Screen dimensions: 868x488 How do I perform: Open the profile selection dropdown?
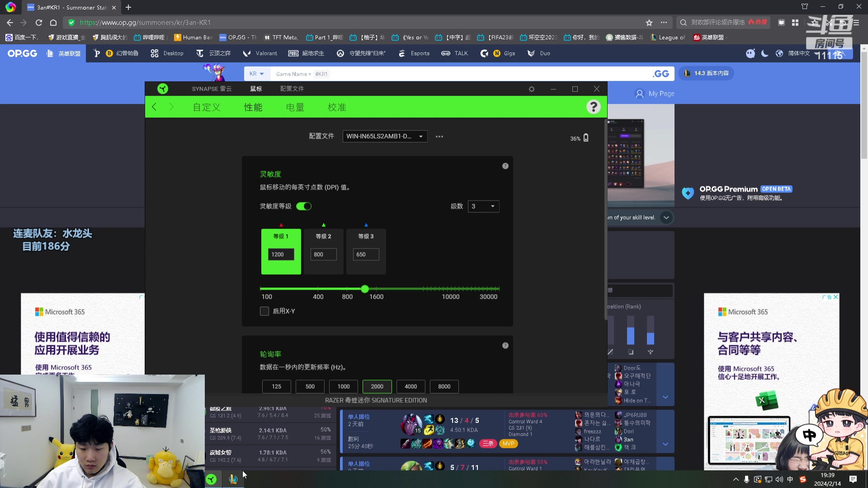pos(385,136)
